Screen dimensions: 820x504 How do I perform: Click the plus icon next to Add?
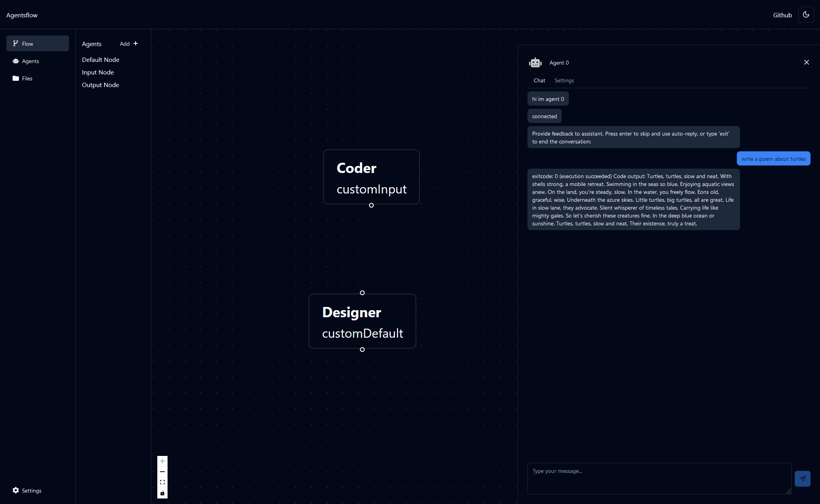tap(136, 43)
